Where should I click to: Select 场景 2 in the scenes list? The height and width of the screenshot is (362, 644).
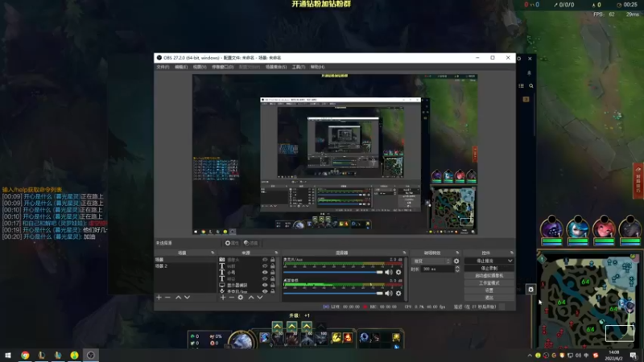pos(185,266)
